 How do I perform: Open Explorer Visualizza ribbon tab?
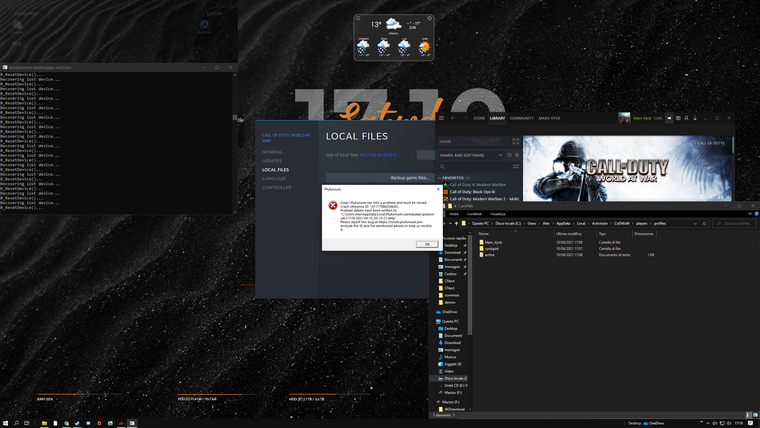click(497, 214)
